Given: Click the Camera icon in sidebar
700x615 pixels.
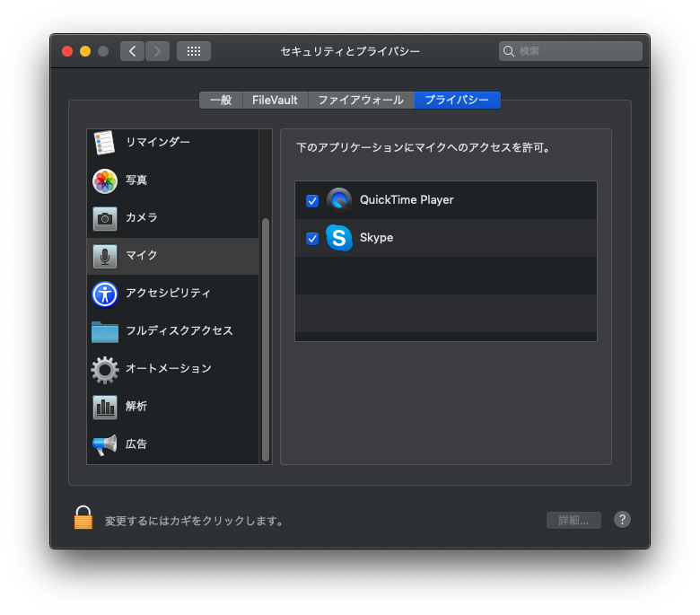Looking at the screenshot, I should [x=105, y=219].
